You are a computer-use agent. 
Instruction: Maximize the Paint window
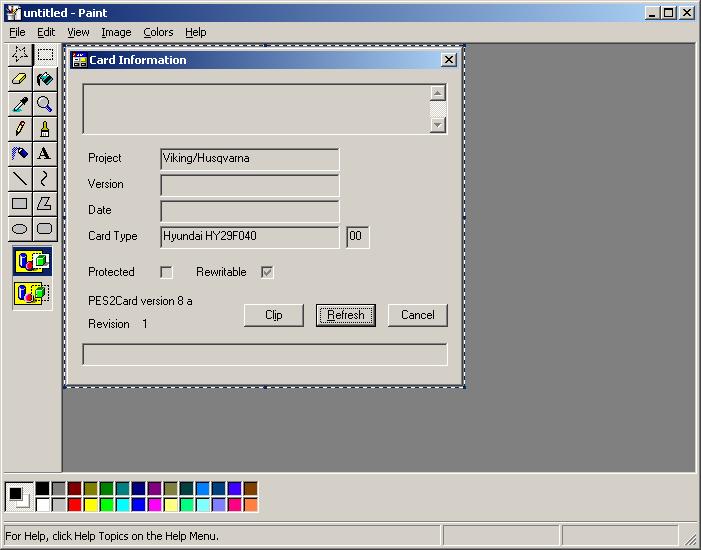point(668,13)
